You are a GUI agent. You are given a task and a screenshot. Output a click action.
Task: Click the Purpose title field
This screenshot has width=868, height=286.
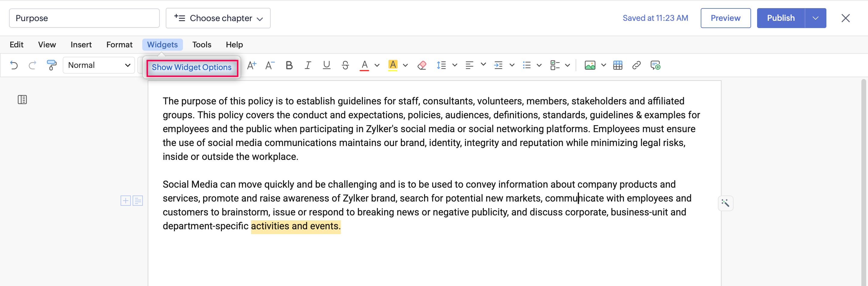point(84,18)
